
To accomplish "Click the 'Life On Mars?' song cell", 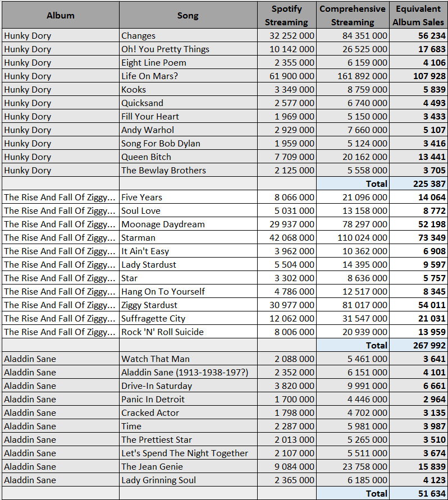I will point(188,76).
